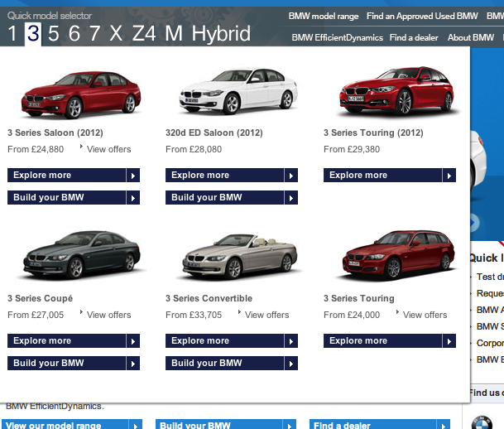Open BMW model range menu

tap(324, 16)
